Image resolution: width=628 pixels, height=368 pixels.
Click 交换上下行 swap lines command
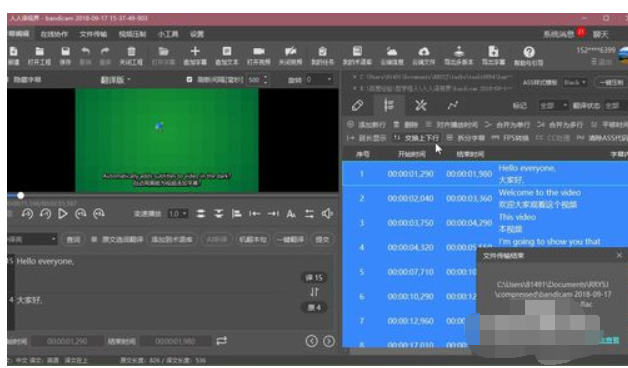[x=417, y=138]
